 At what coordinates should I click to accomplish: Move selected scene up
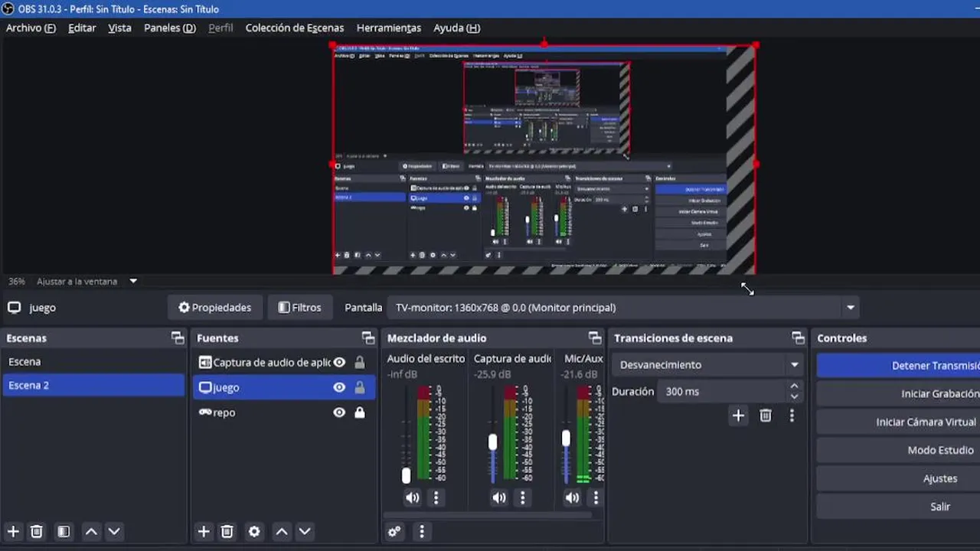pyautogui.click(x=91, y=531)
